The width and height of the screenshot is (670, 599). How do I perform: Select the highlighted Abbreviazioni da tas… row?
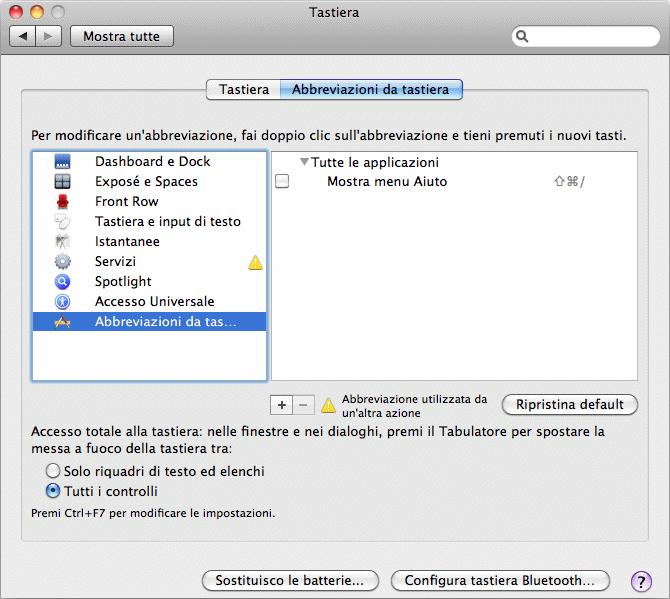tap(149, 322)
